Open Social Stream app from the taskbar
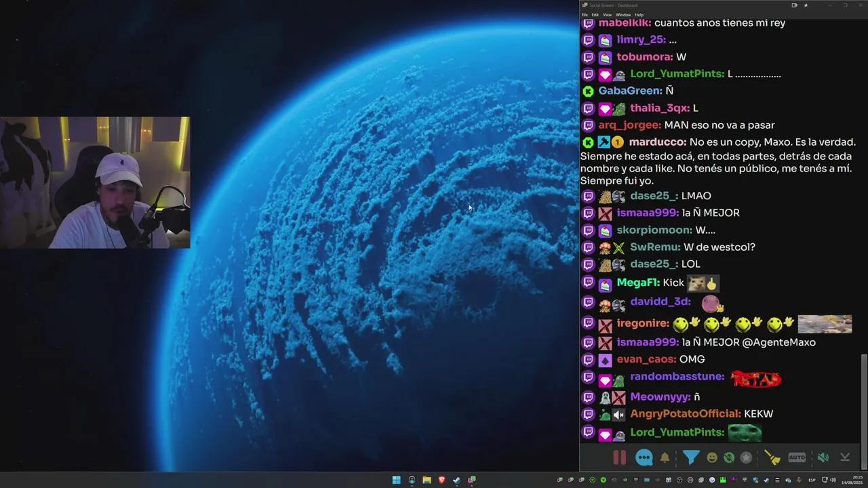Image resolution: width=868 pixels, height=488 pixels. pos(472,480)
